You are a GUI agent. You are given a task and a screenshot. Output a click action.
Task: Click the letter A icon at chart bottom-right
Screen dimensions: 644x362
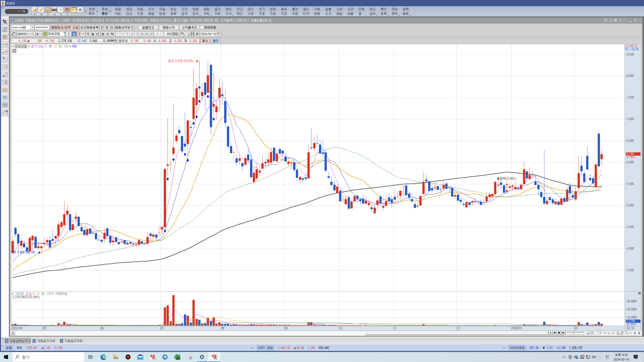tap(639, 333)
